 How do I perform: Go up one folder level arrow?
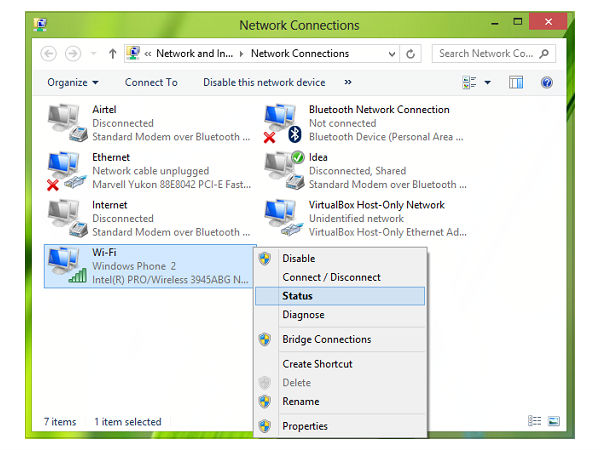pyautogui.click(x=113, y=53)
